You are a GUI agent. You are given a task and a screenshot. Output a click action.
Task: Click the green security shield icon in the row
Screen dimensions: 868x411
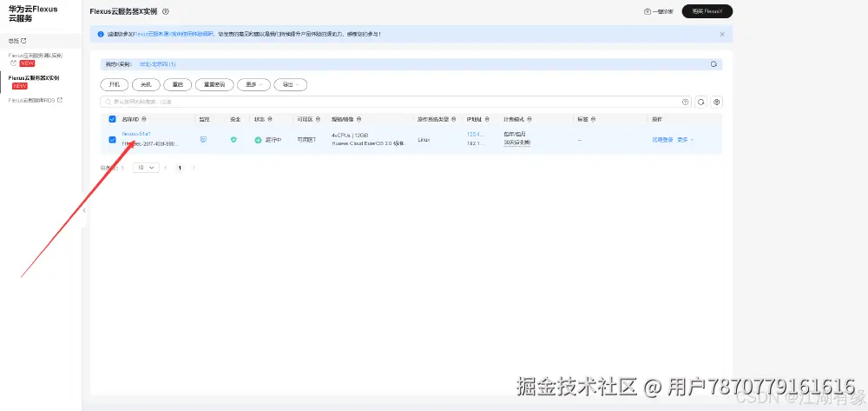click(x=233, y=140)
